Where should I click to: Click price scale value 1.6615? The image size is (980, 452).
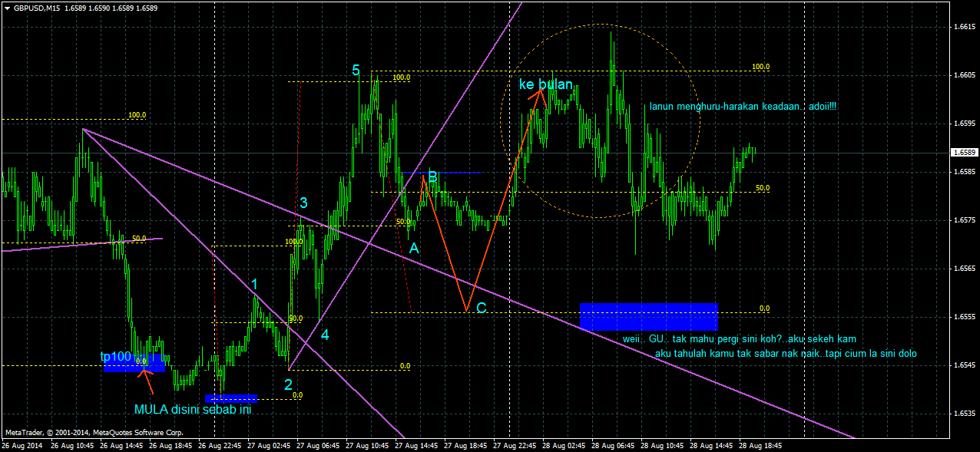tap(965, 28)
